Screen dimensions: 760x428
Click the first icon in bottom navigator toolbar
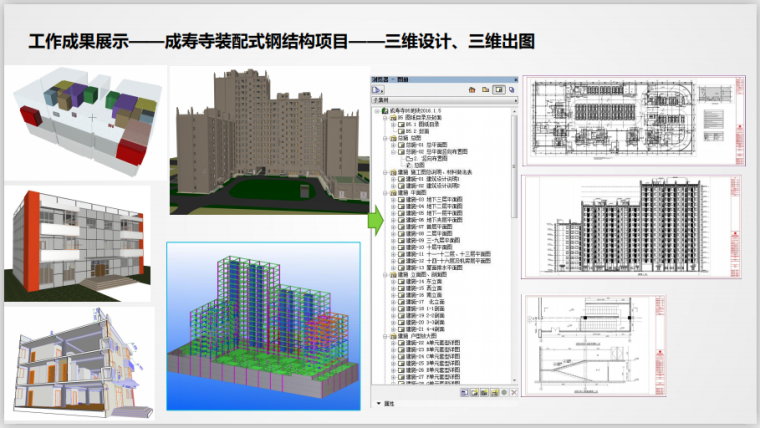(x=463, y=393)
